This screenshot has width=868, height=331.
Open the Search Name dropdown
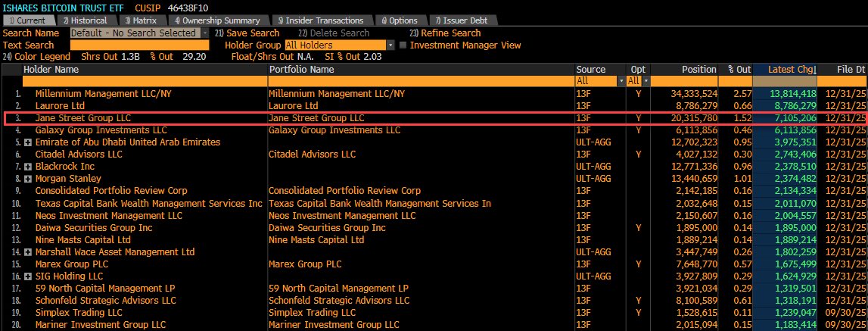coord(205,33)
